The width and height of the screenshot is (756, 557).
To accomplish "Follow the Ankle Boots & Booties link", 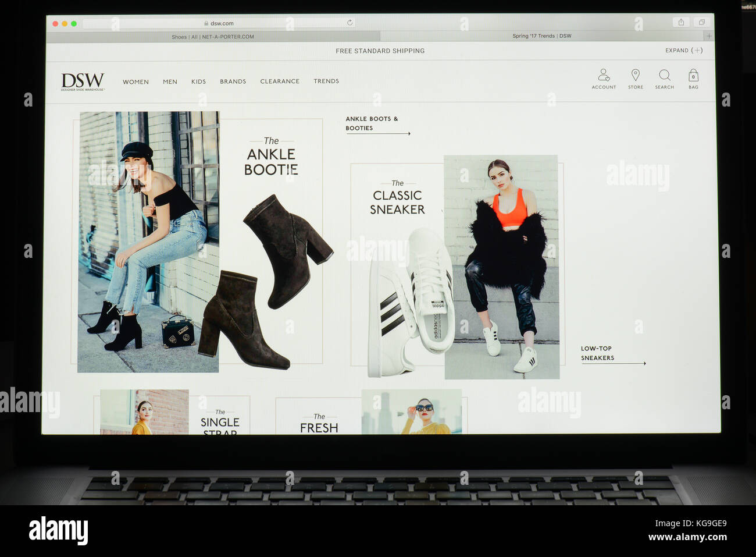I will point(377,125).
